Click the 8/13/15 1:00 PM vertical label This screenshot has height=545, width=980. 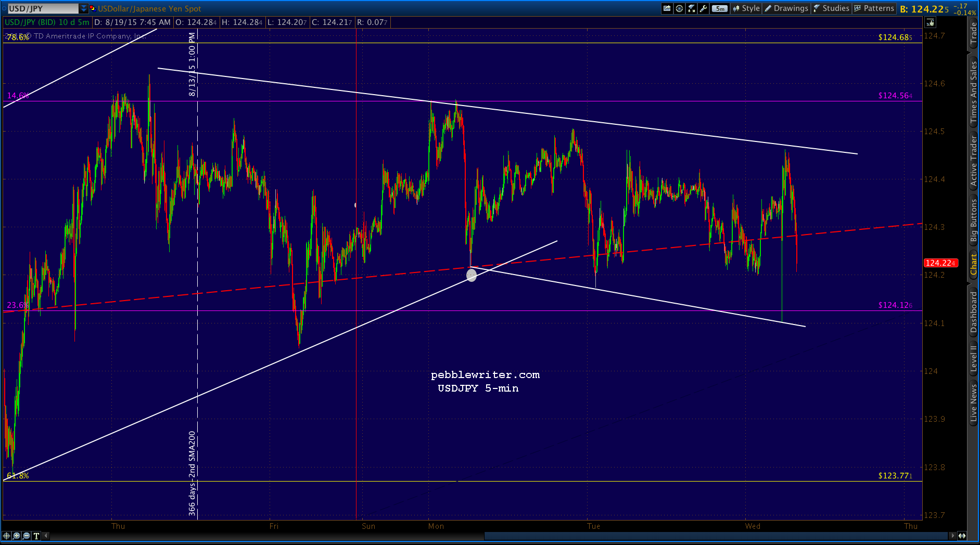pos(192,64)
